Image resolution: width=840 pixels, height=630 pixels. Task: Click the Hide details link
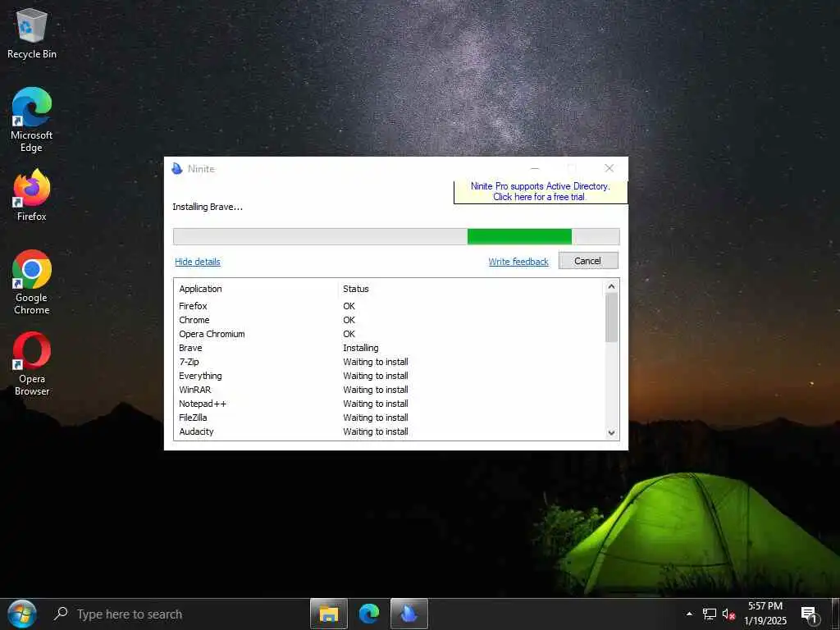pos(198,262)
